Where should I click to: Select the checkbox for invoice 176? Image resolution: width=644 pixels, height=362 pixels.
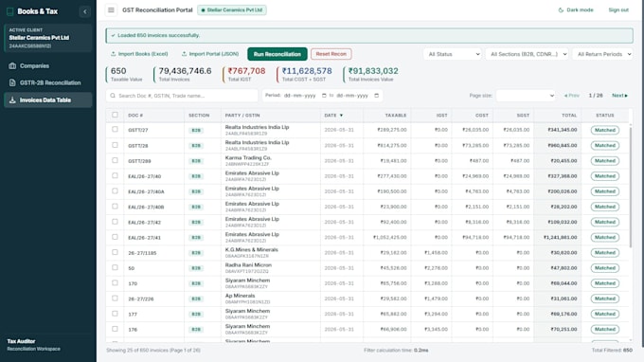coord(115,329)
